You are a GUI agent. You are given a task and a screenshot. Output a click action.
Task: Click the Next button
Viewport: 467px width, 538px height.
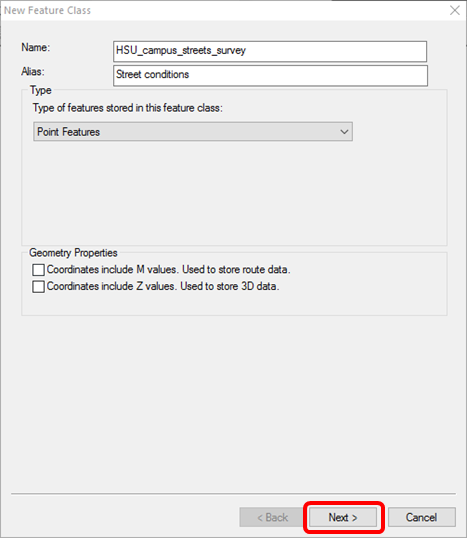343,517
